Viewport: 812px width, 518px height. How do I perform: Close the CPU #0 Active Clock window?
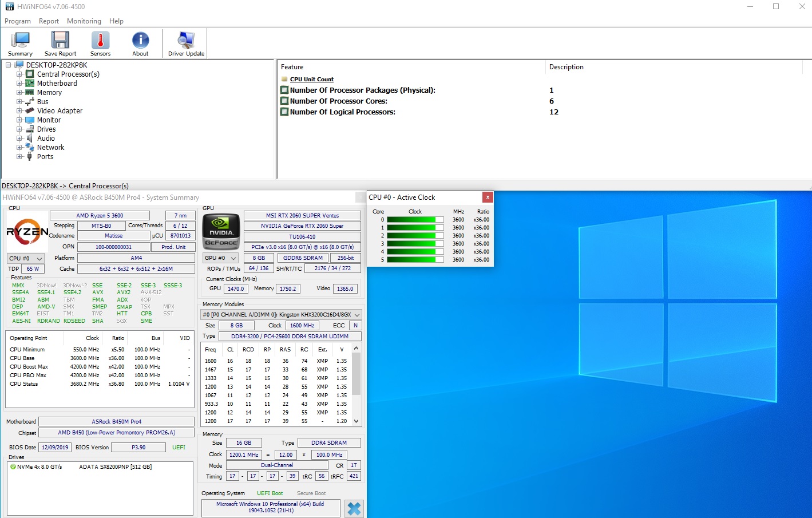pos(488,197)
